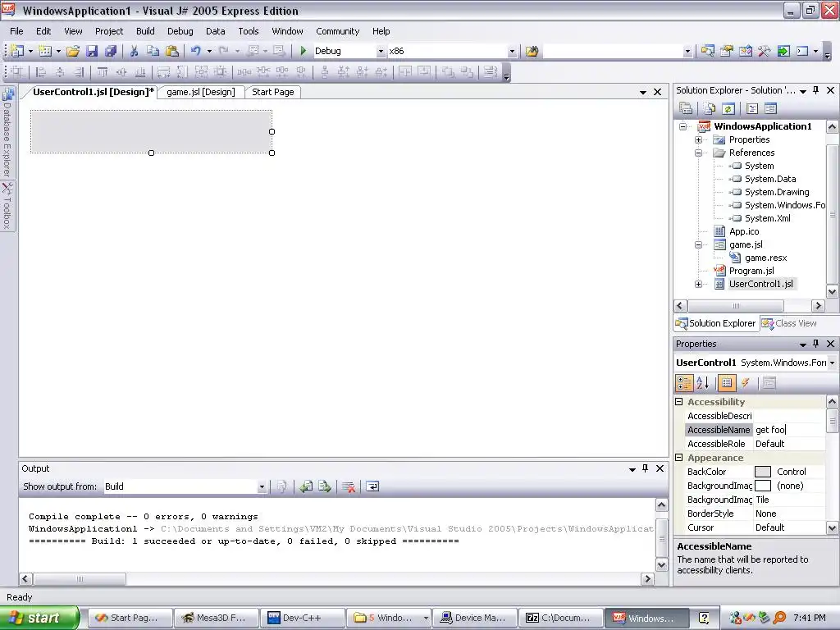Screen dimensions: 840x630
Task: Click the Copy icon in toolbar
Action: coord(153,51)
